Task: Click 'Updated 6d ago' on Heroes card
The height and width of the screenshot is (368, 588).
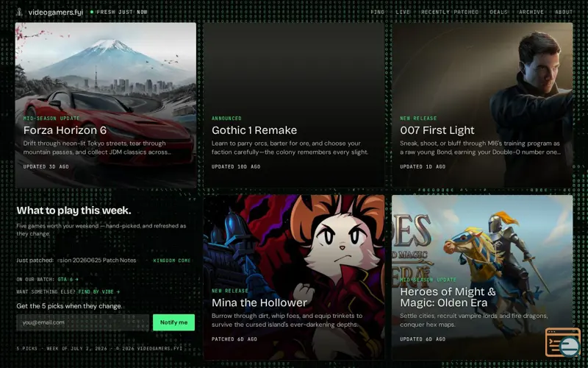Action: click(423, 339)
